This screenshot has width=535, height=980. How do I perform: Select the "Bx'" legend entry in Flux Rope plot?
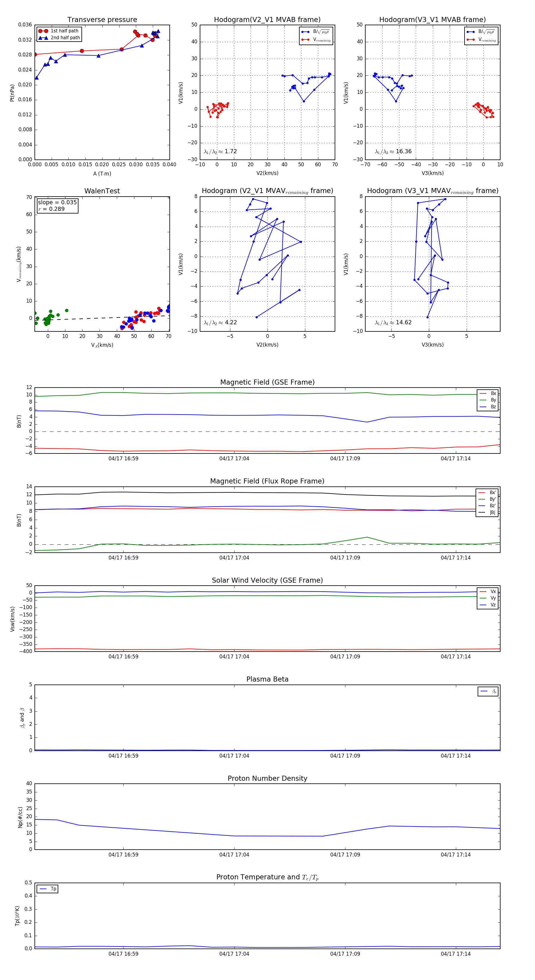click(487, 492)
